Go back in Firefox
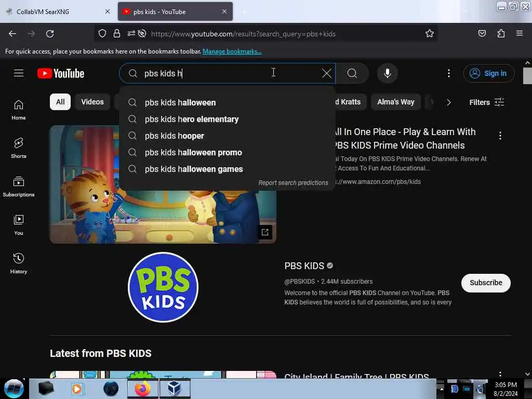The image size is (532, 399). click(12, 34)
